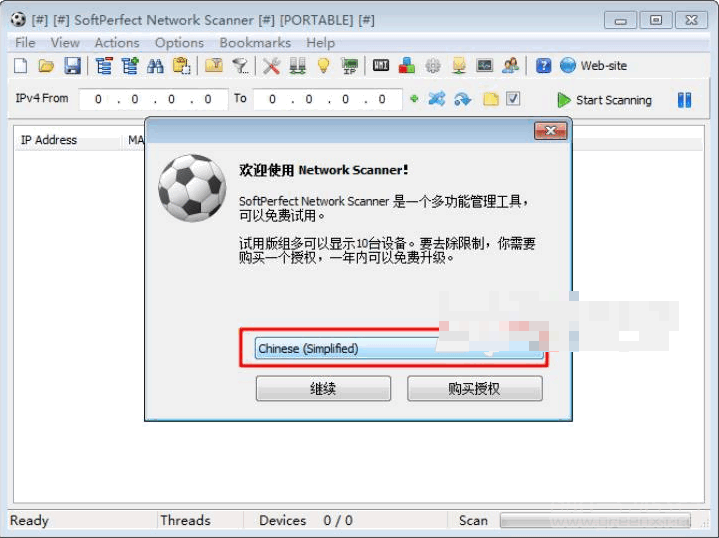Open the funnel filter options icon
This screenshot has height=538, width=719.
tap(240, 66)
